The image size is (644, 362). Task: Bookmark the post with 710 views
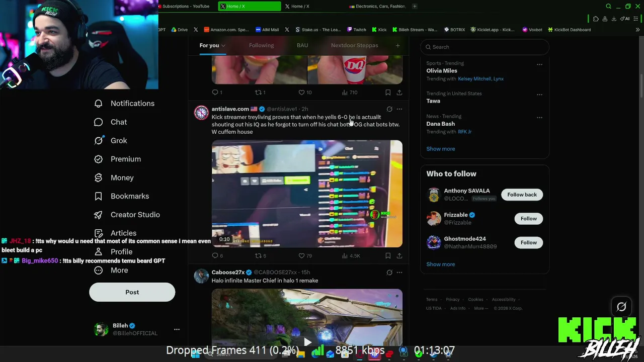point(388,93)
